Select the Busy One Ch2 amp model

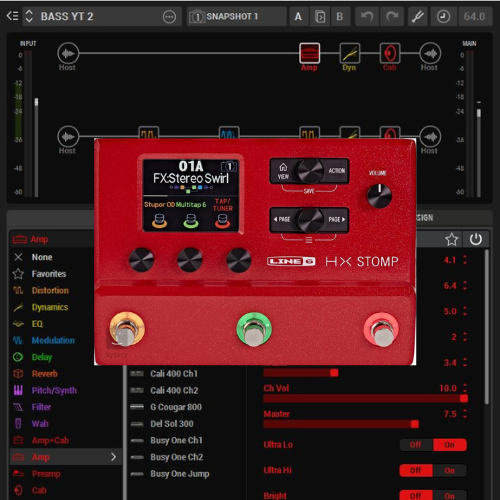176,457
